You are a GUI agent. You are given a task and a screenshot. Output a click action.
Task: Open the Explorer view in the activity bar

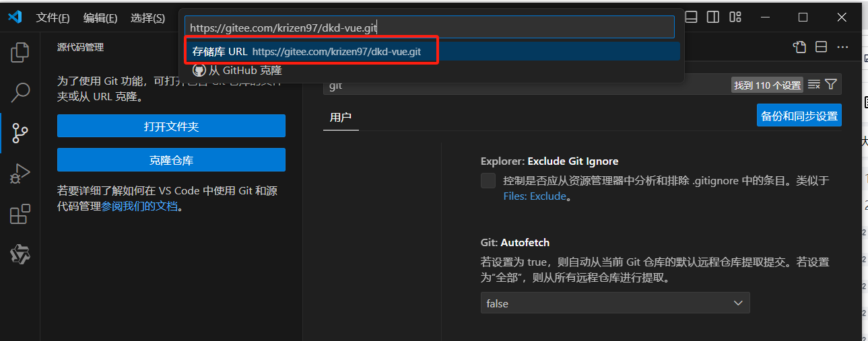tap(20, 52)
